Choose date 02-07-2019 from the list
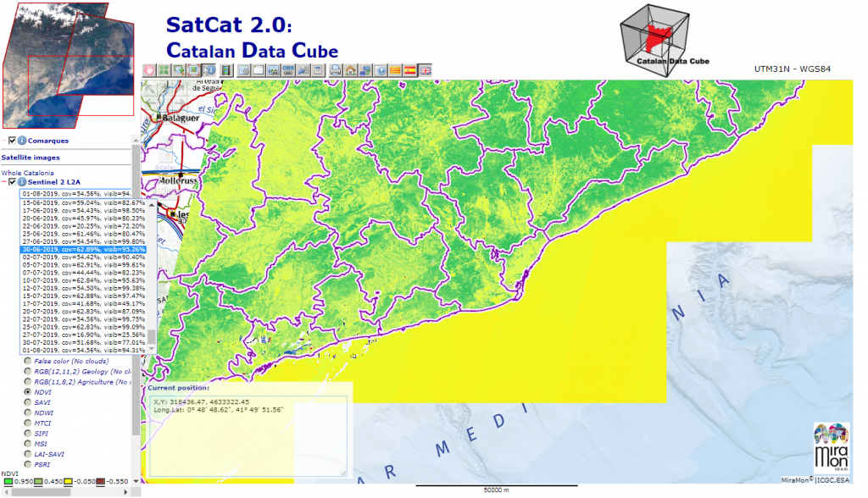Viewport: 868px width, 498px height. 84,257
